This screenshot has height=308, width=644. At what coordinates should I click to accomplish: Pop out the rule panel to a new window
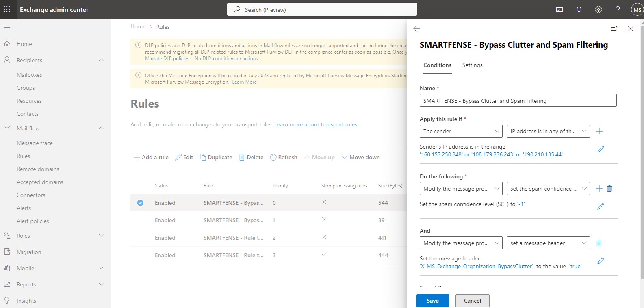[614, 29]
